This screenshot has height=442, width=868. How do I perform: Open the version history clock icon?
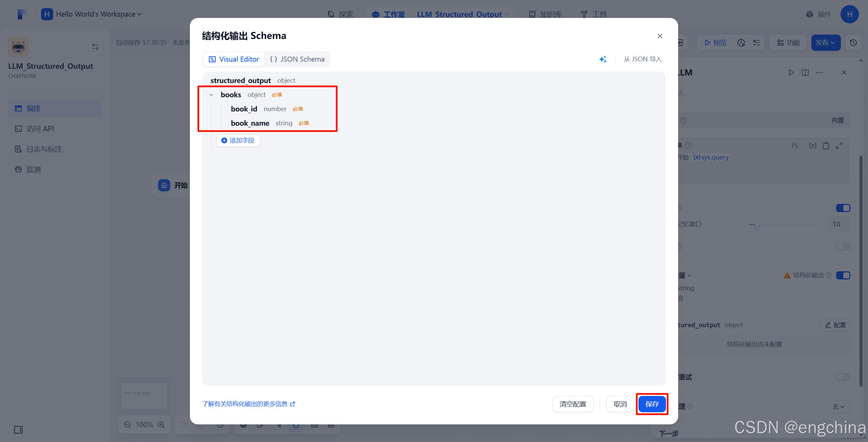(x=853, y=43)
